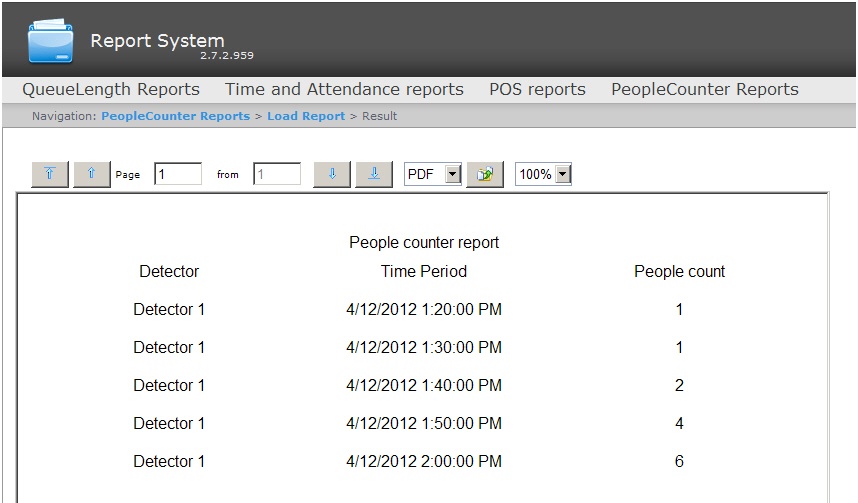
Task: Click the Time Period column header
Action: [423, 271]
